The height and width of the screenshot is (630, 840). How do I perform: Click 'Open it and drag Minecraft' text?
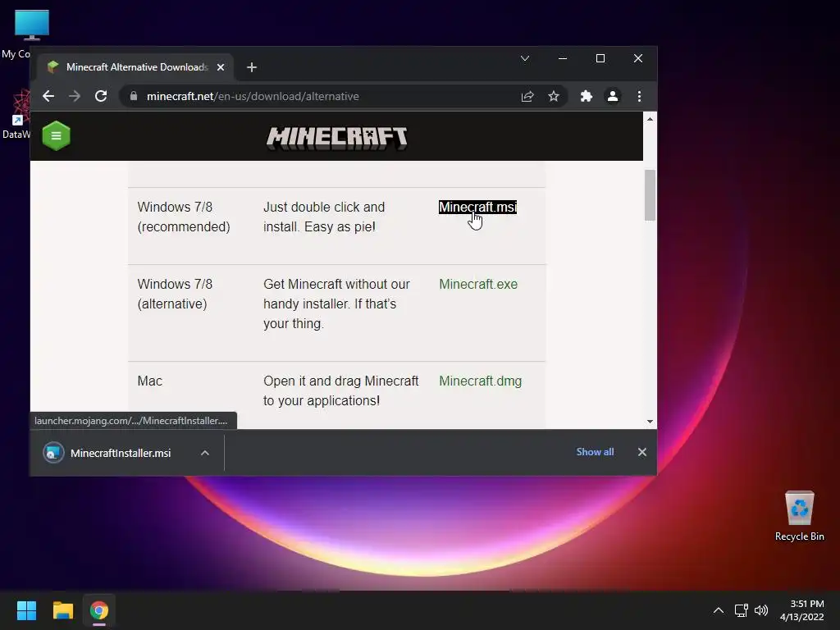coord(341,391)
